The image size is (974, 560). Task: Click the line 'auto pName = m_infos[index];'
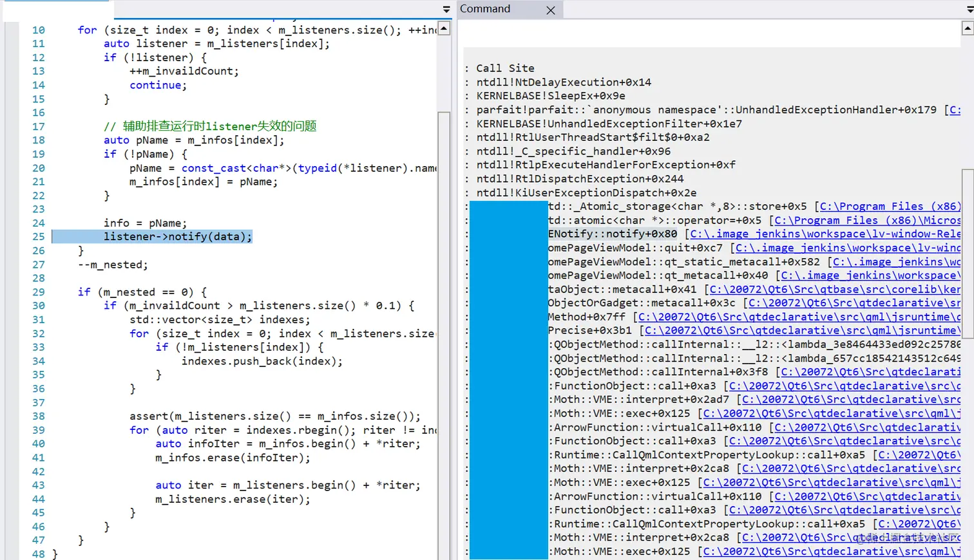click(194, 140)
